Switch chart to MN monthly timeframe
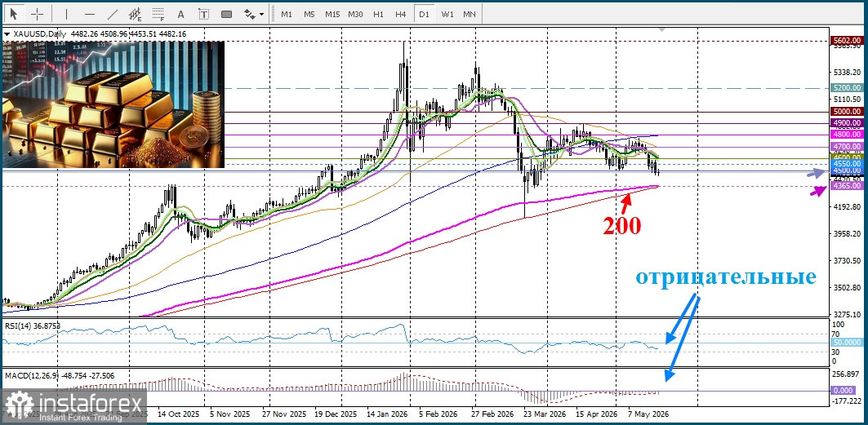This screenshot has height=425, width=868. tap(470, 14)
